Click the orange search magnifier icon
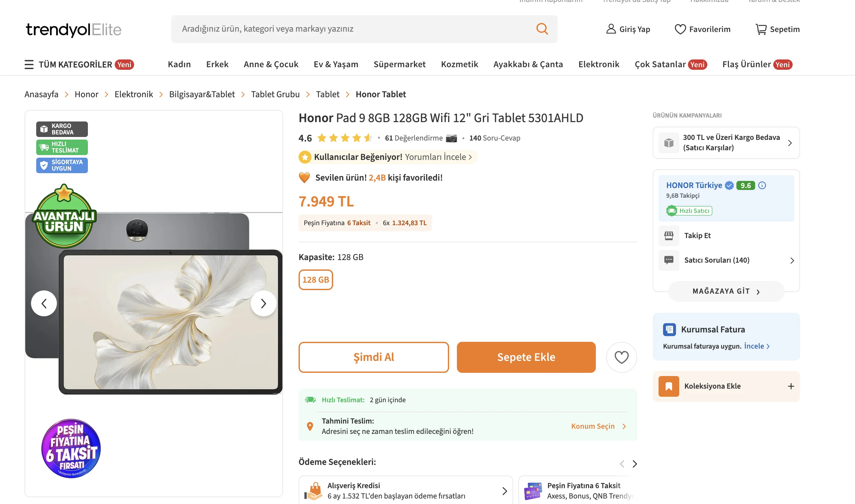This screenshot has height=504, width=855. pos(542,29)
